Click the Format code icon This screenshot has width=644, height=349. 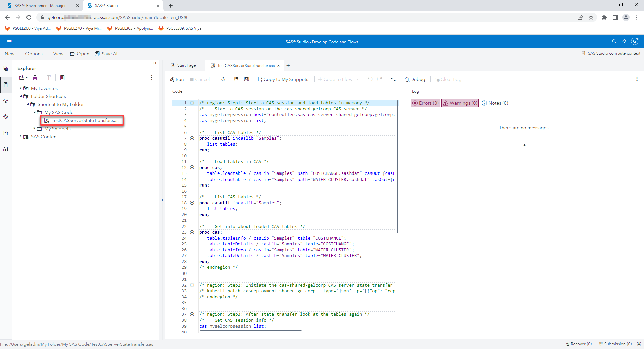point(393,79)
